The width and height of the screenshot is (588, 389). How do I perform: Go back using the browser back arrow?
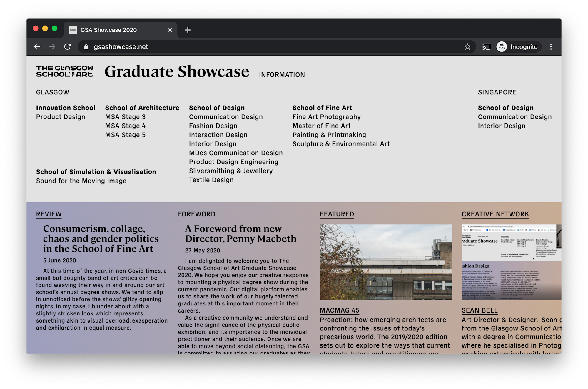37,47
